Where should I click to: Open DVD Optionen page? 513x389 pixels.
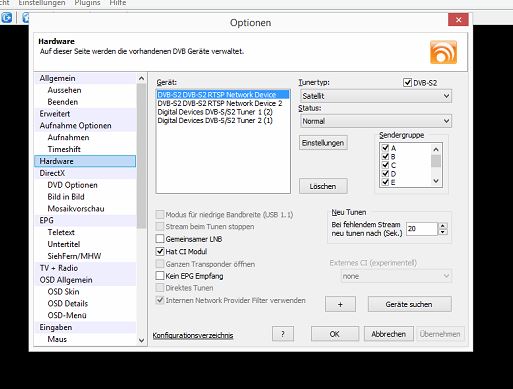point(72,185)
